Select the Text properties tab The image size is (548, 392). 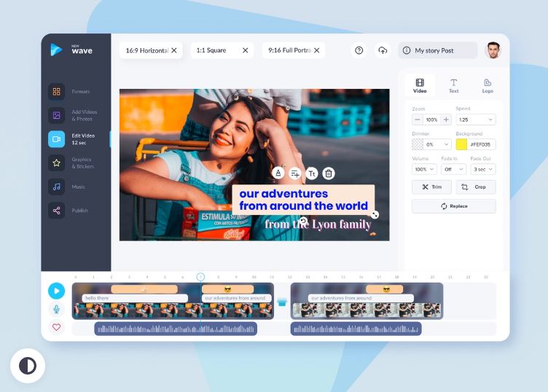pyautogui.click(x=454, y=85)
